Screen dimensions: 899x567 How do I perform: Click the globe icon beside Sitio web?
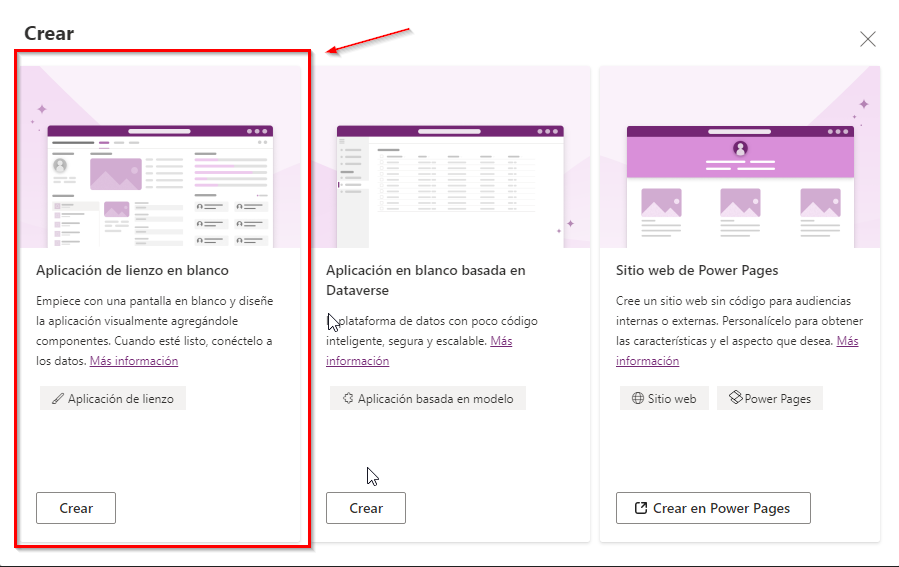[638, 398]
